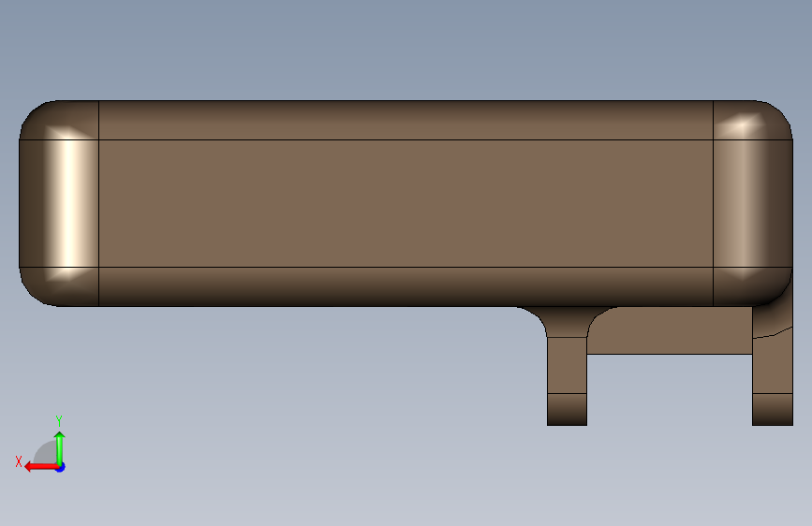Viewport: 812px width, 526px height.
Task: Select the left narrow leg under the body
Action: click(x=567, y=366)
